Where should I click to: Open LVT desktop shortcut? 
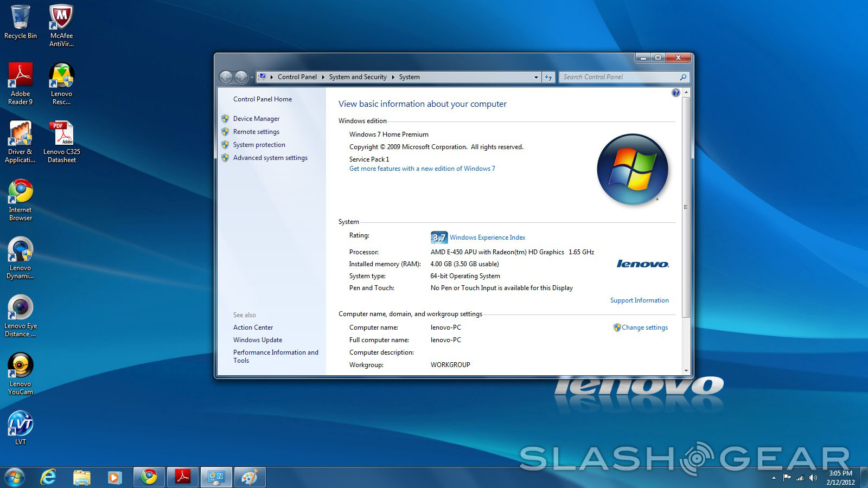[21, 428]
